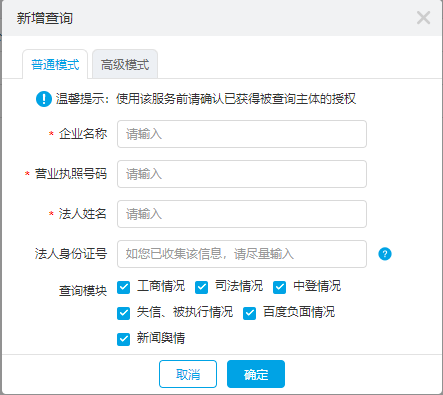This screenshot has height=395, width=443.
Task: Toggle the 司法情况 checkbox
Action: 202,287
